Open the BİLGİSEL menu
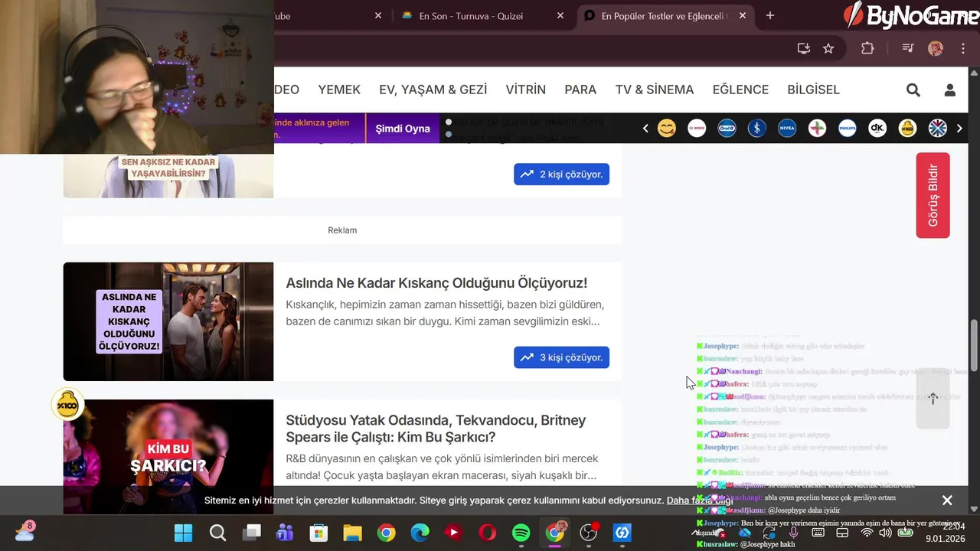This screenshot has height=551, width=980. click(x=813, y=90)
